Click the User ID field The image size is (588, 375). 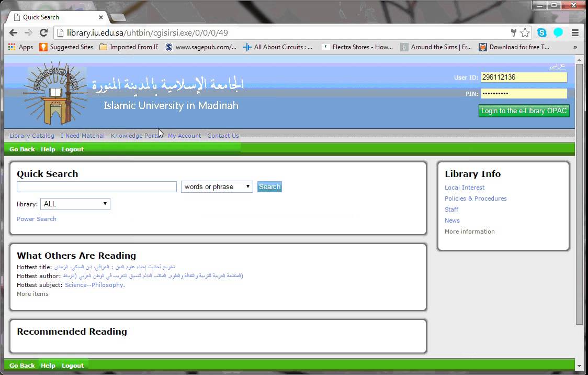coord(524,78)
